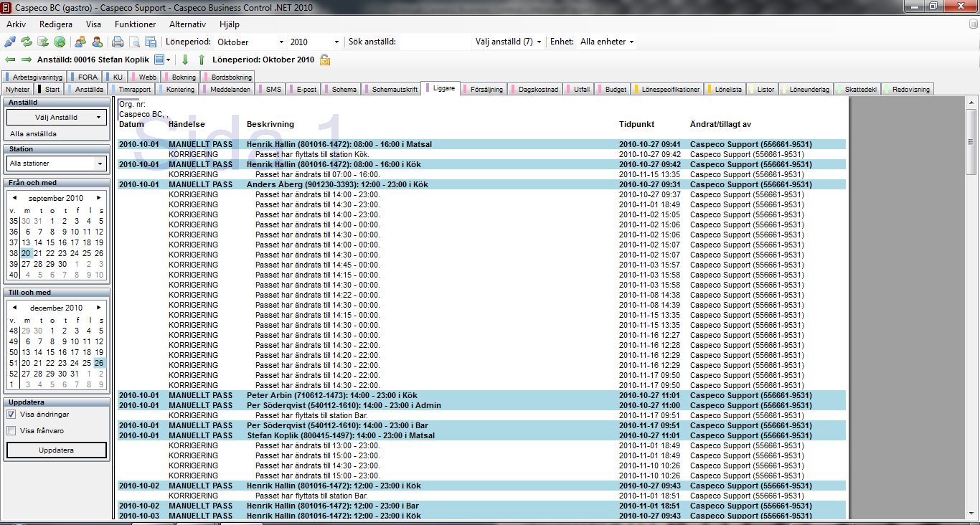Viewport: 980px width, 525px height.
Task: Open dropdown arrow beside the blue view icon
Action: [x=169, y=60]
